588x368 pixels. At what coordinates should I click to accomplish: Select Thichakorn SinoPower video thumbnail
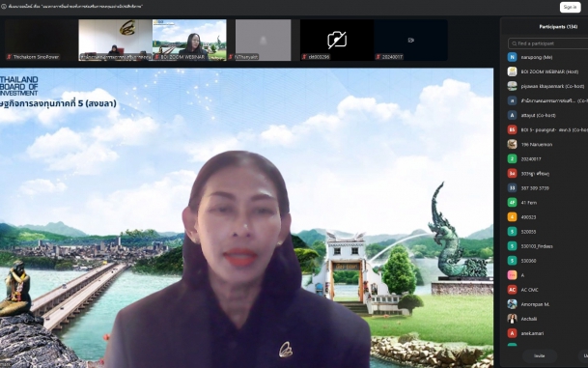[x=41, y=41]
